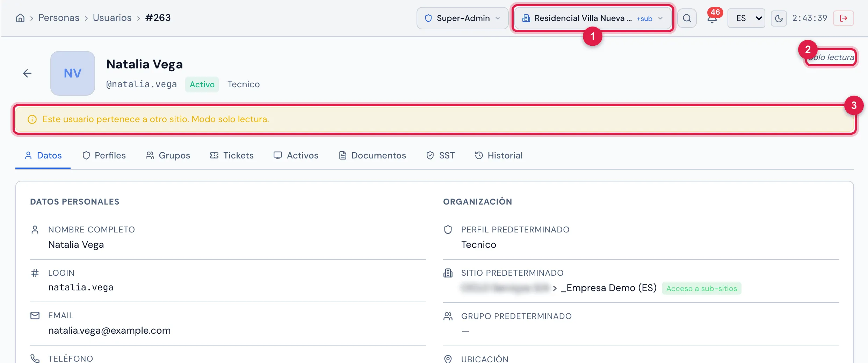Open the Residencial Villa Nueva site selector
This screenshot has height=363, width=868.
click(x=593, y=18)
